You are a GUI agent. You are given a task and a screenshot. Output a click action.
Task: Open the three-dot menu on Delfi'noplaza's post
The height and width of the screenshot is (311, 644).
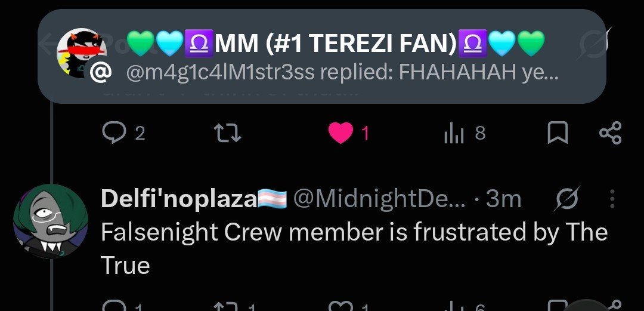612,199
